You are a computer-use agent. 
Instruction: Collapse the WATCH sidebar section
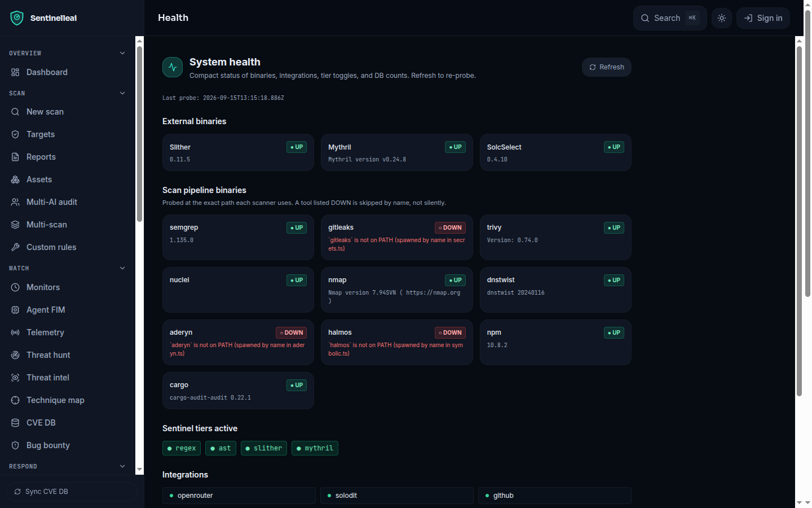click(122, 268)
